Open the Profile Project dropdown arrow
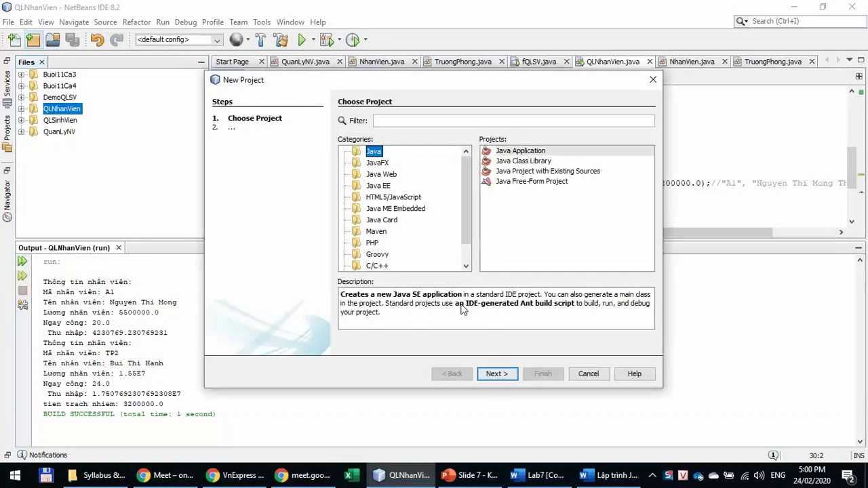 (x=365, y=40)
